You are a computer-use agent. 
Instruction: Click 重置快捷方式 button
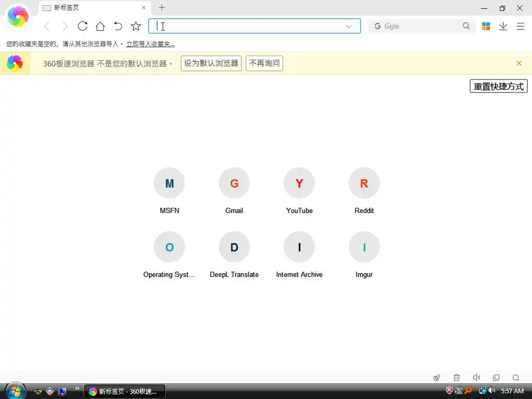498,86
